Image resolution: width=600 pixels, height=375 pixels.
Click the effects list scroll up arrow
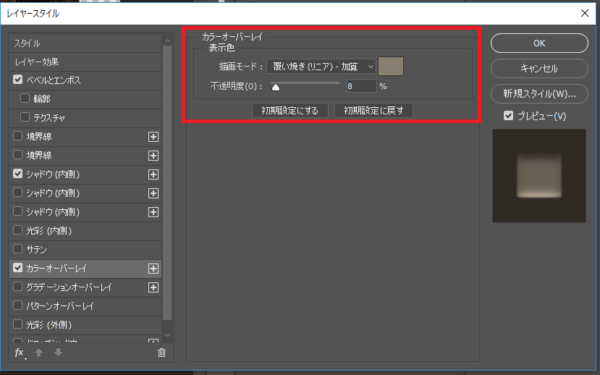[x=167, y=41]
